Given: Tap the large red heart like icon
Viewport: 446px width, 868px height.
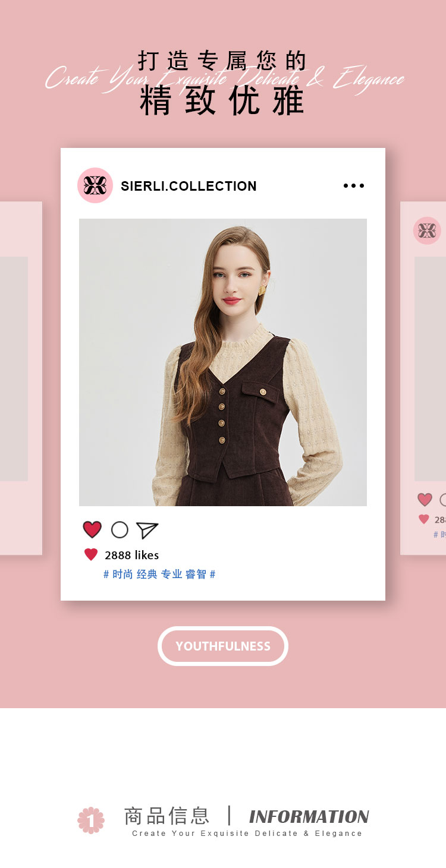Looking at the screenshot, I should (x=92, y=529).
